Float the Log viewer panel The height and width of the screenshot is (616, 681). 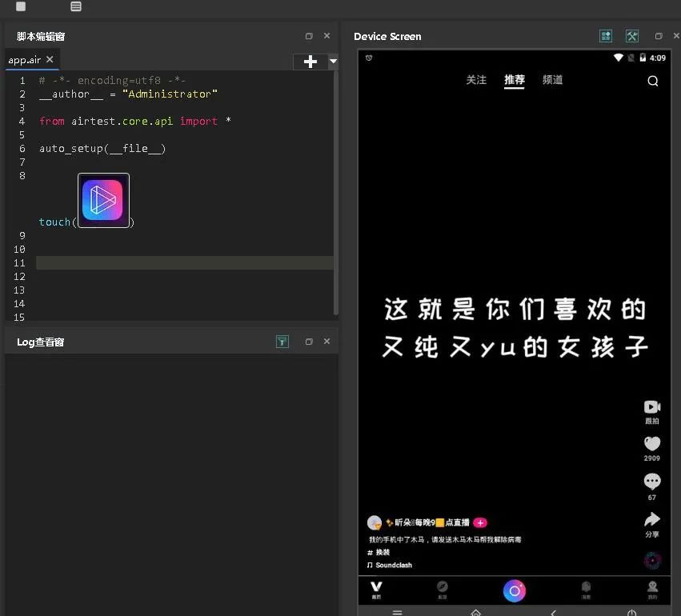(309, 342)
